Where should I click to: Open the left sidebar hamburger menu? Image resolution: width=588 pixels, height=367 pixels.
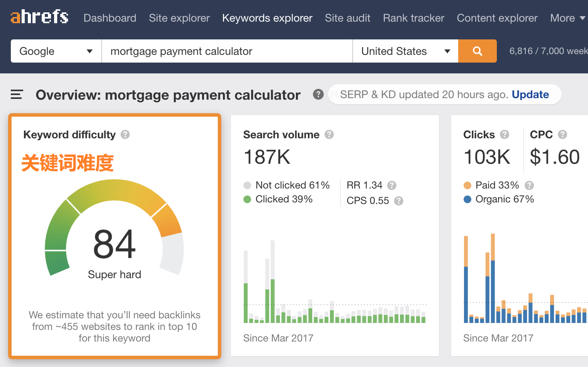coord(16,94)
